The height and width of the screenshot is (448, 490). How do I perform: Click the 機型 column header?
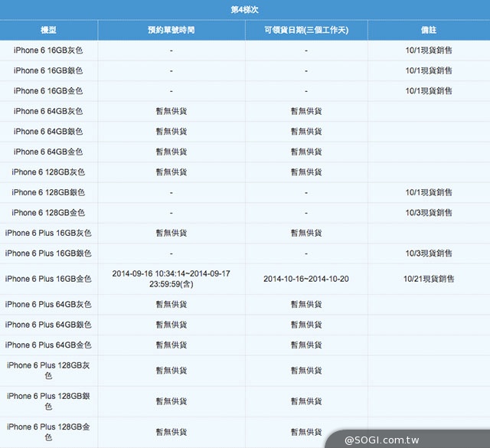[48, 30]
